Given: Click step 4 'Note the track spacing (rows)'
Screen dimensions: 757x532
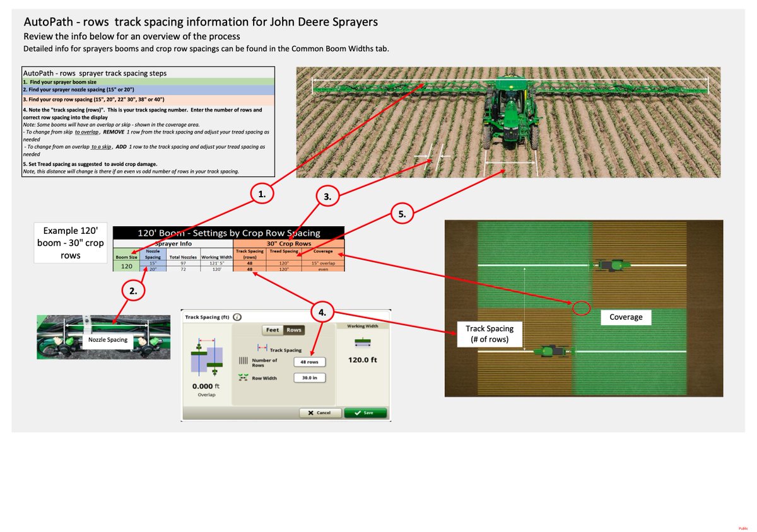Looking at the screenshot, I should [143, 113].
